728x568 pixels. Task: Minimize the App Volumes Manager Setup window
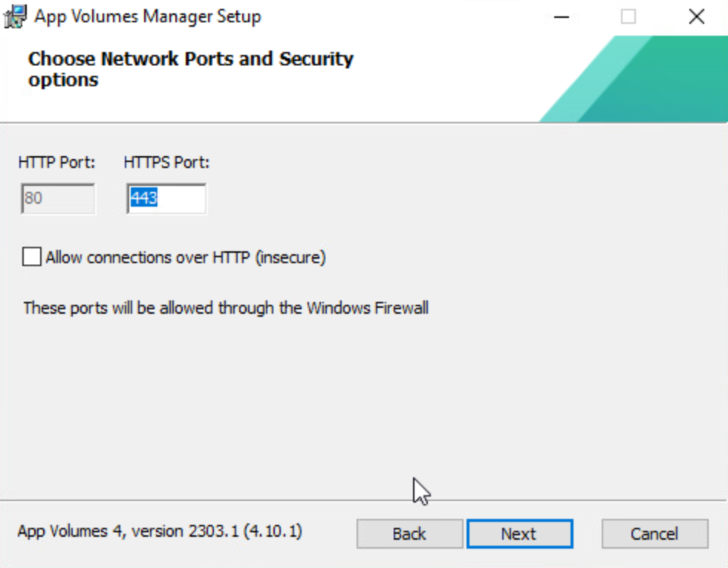pyautogui.click(x=562, y=16)
